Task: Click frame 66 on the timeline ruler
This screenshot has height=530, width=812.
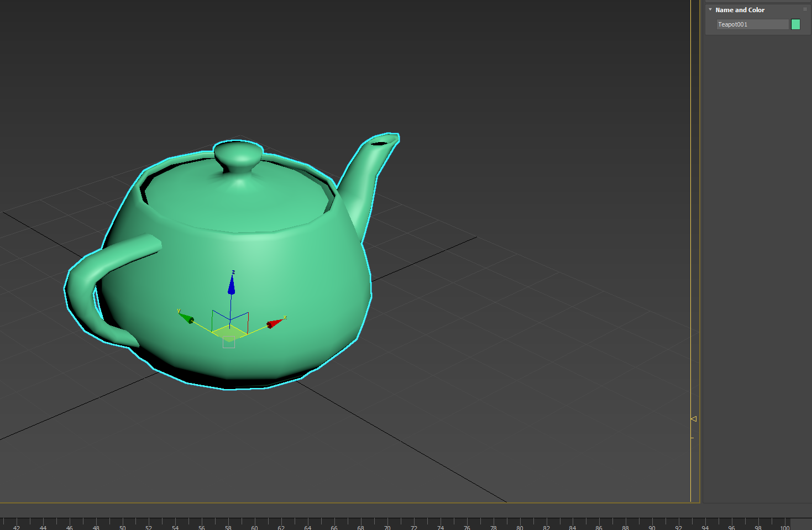Action: (x=334, y=528)
